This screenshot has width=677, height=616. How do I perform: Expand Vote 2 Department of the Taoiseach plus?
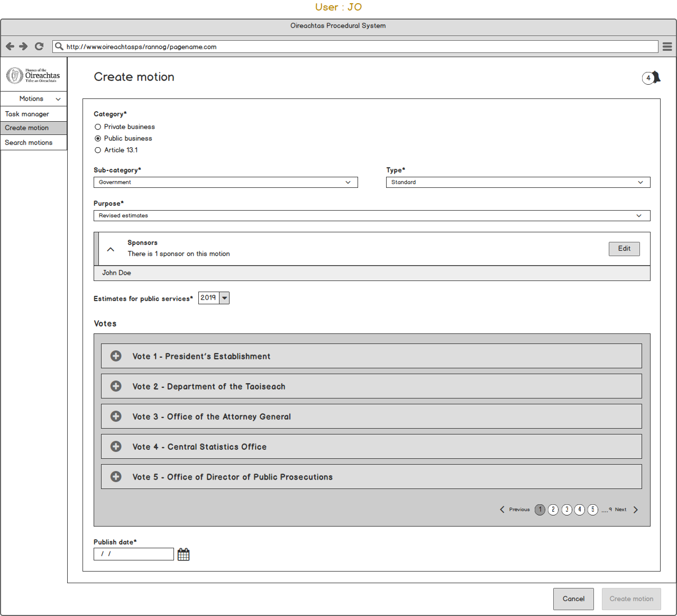pyautogui.click(x=116, y=386)
